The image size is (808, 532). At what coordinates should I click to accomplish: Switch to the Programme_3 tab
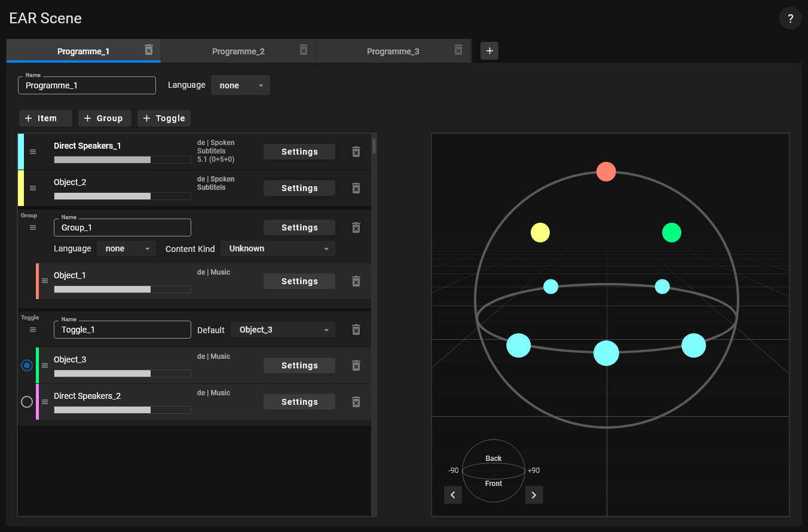393,51
